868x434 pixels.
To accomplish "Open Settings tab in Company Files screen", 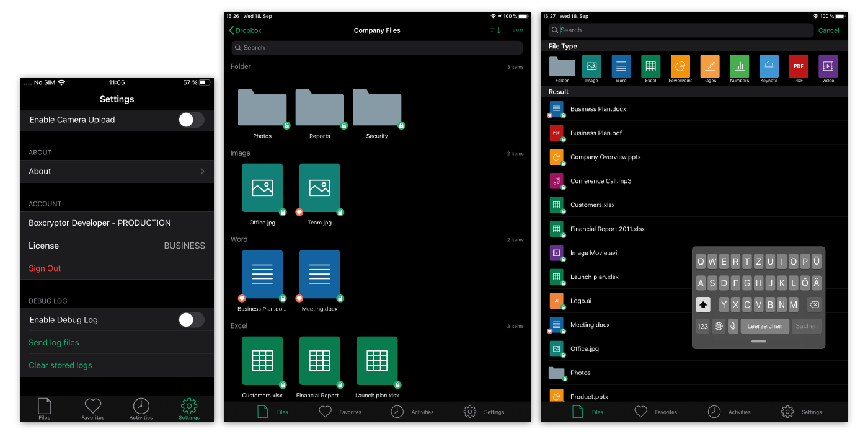I will coord(484,412).
